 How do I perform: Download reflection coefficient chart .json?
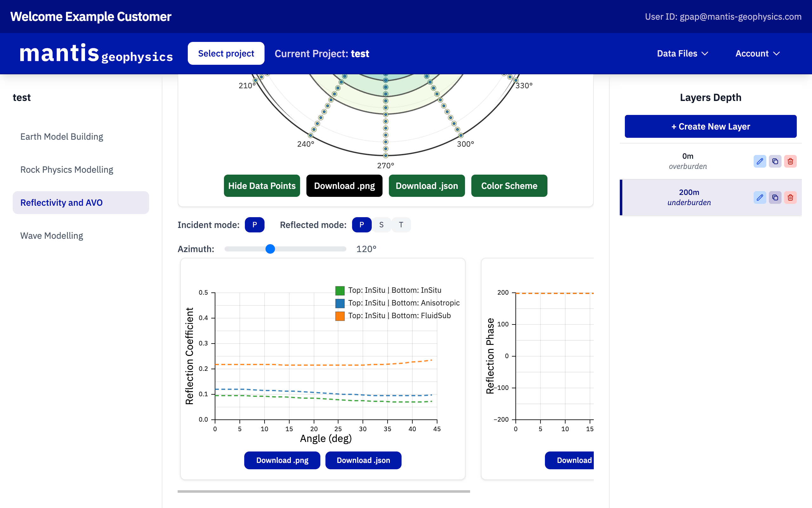(x=363, y=460)
